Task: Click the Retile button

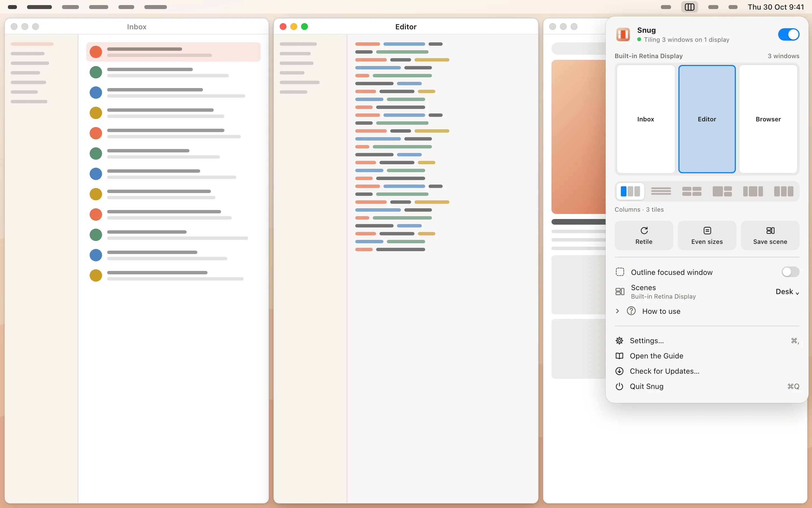Action: (644, 235)
